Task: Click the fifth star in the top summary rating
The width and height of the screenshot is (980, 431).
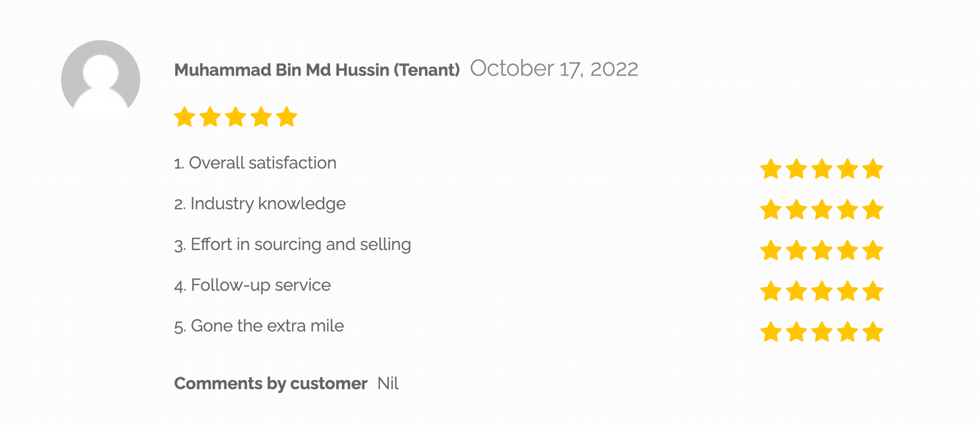Action: point(287,116)
